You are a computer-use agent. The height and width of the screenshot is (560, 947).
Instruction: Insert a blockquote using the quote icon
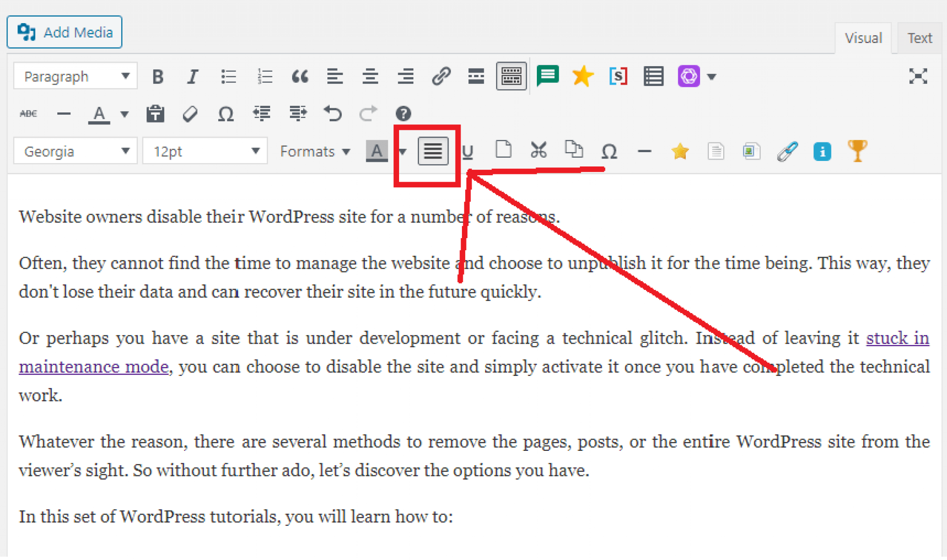300,76
